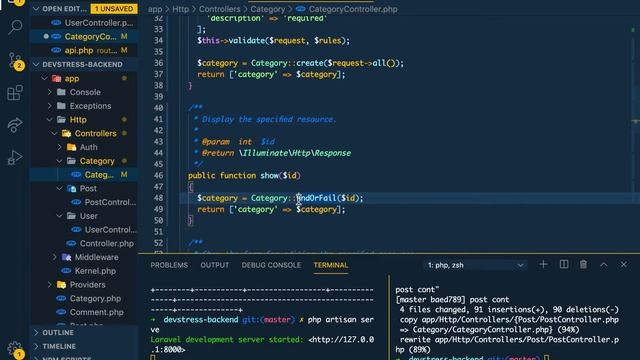Viewport: 640px width, 360px height.
Task: Open the Search view in activity bar
Action: point(15,27)
